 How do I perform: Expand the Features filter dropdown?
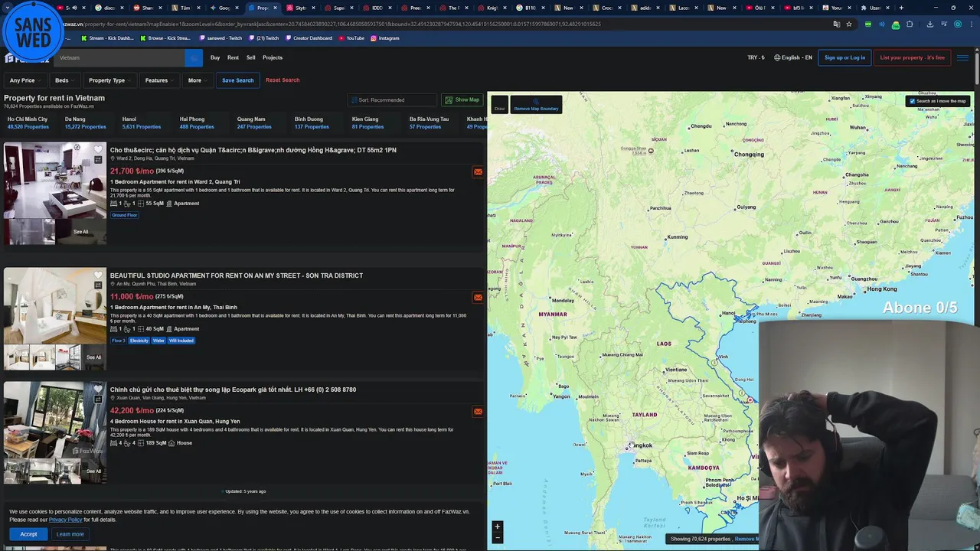(x=159, y=80)
